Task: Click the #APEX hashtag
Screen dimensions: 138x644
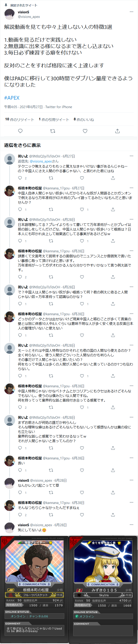Action: point(12,98)
